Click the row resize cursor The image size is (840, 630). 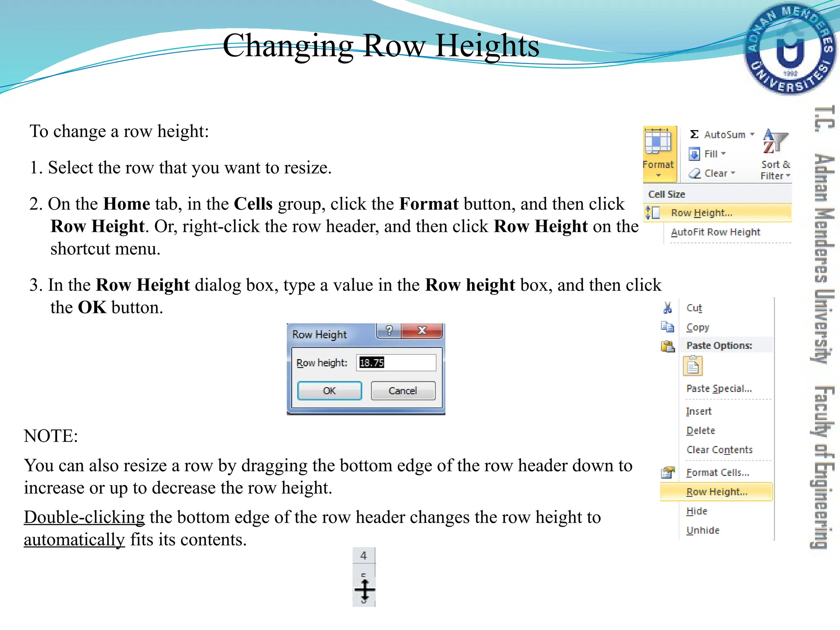(365, 591)
